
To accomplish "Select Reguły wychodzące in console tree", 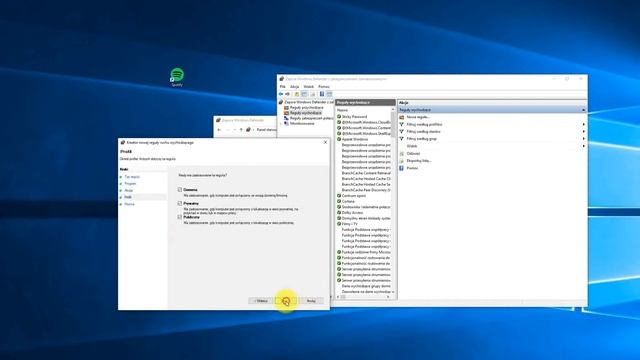I will point(306,113).
